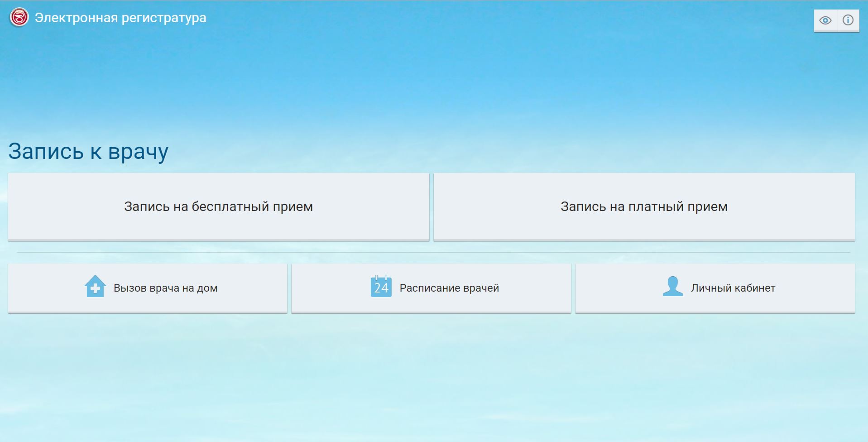Select Запись на платный прием
This screenshot has width=868, height=442.
[644, 207]
